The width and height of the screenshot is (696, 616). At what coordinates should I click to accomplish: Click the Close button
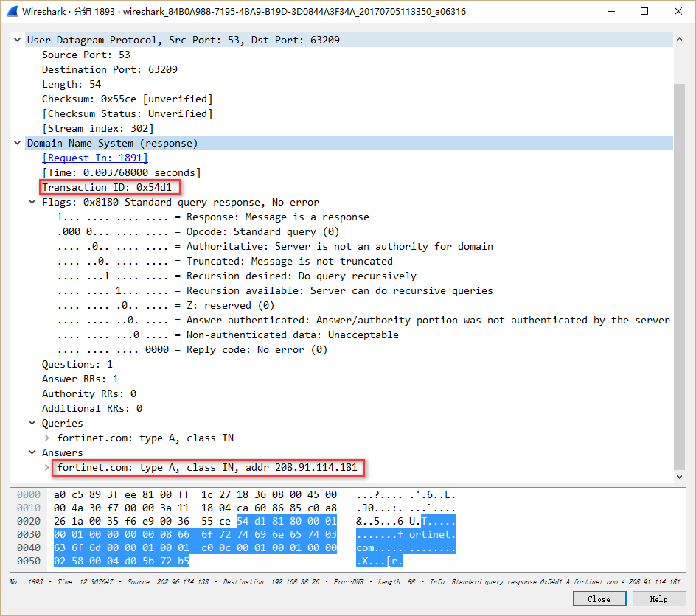tap(599, 599)
